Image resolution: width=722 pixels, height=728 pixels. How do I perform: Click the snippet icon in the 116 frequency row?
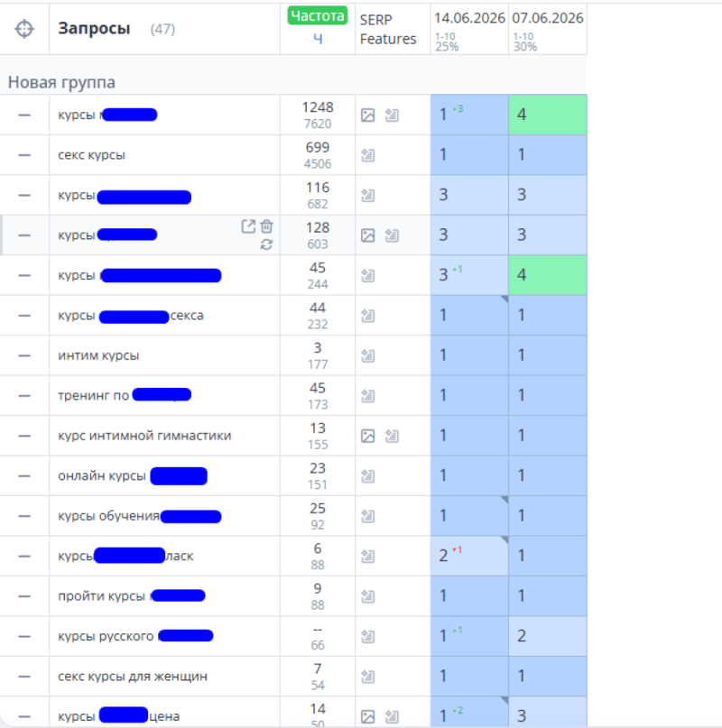click(368, 196)
